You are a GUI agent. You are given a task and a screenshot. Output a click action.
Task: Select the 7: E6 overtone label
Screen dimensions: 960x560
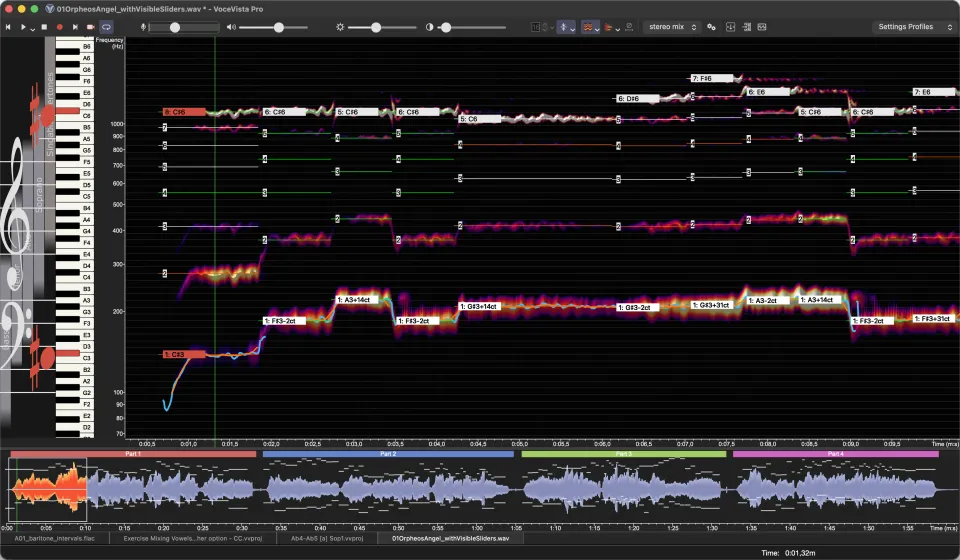(x=934, y=92)
